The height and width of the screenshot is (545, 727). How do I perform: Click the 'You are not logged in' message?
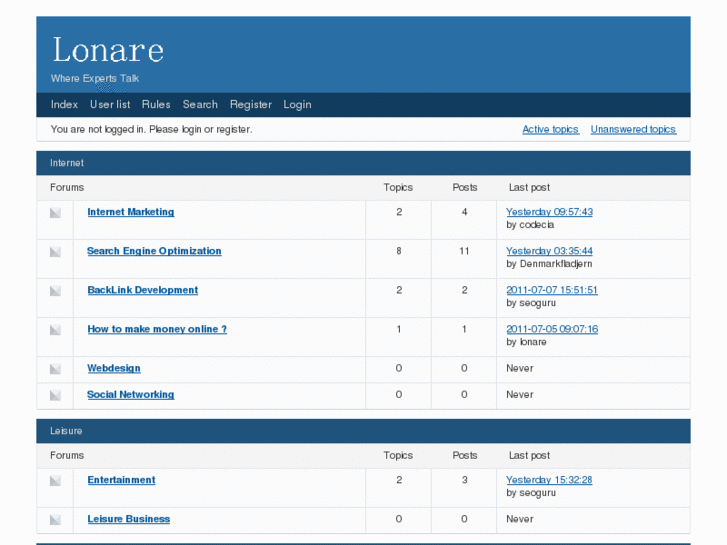pyautogui.click(x=151, y=129)
